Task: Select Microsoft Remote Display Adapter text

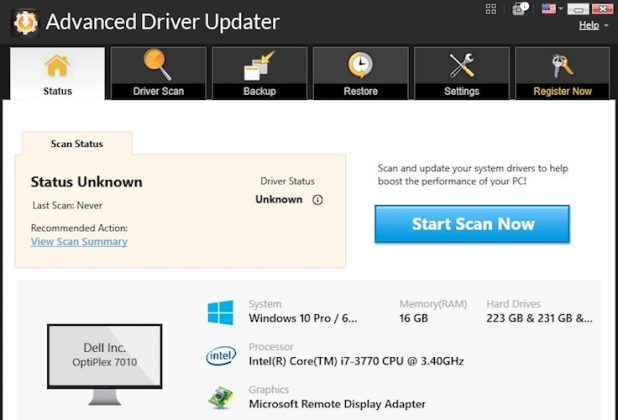Action: point(337,404)
